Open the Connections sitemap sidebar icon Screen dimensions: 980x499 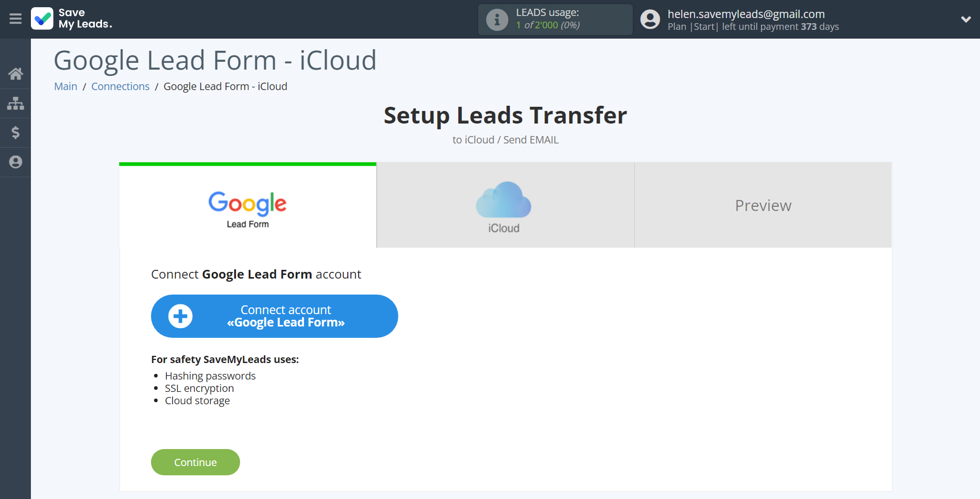pos(15,104)
